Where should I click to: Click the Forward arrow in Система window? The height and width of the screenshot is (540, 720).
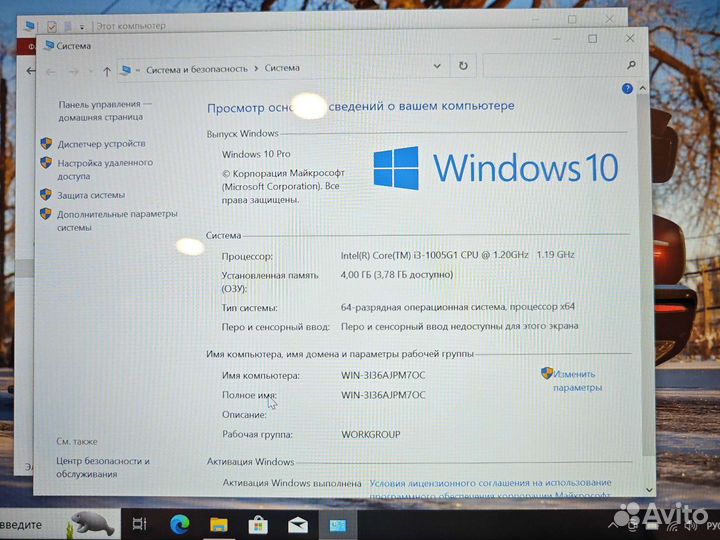73,72
